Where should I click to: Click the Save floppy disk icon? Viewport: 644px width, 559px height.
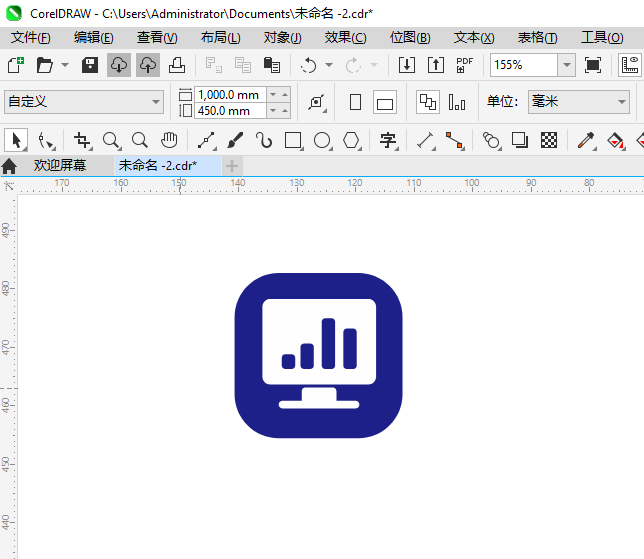[90, 65]
